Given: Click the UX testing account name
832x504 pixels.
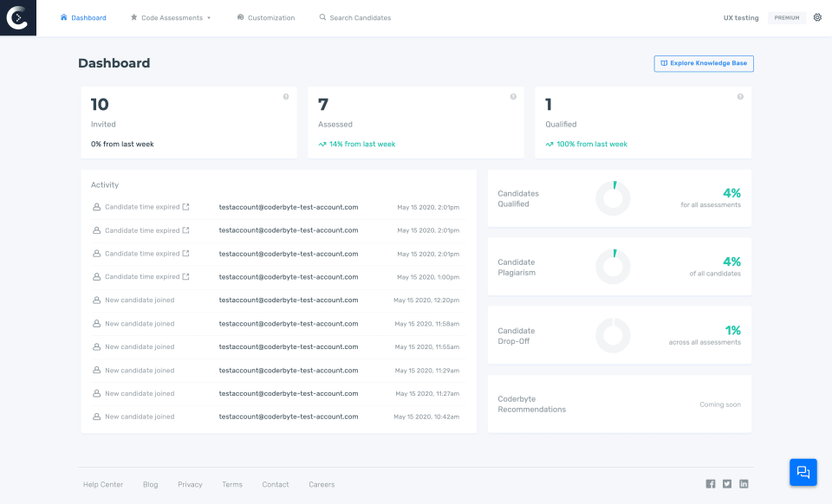Looking at the screenshot, I should (740, 16).
